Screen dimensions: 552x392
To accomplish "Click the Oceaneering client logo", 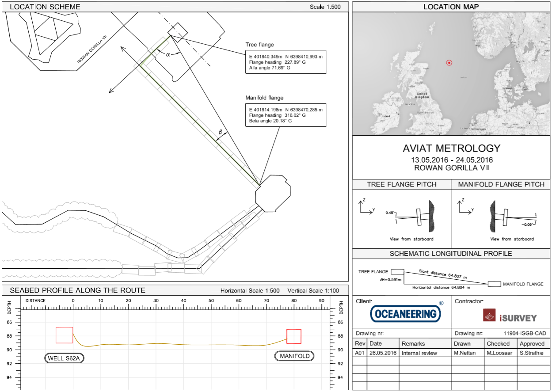I will pyautogui.click(x=405, y=314).
